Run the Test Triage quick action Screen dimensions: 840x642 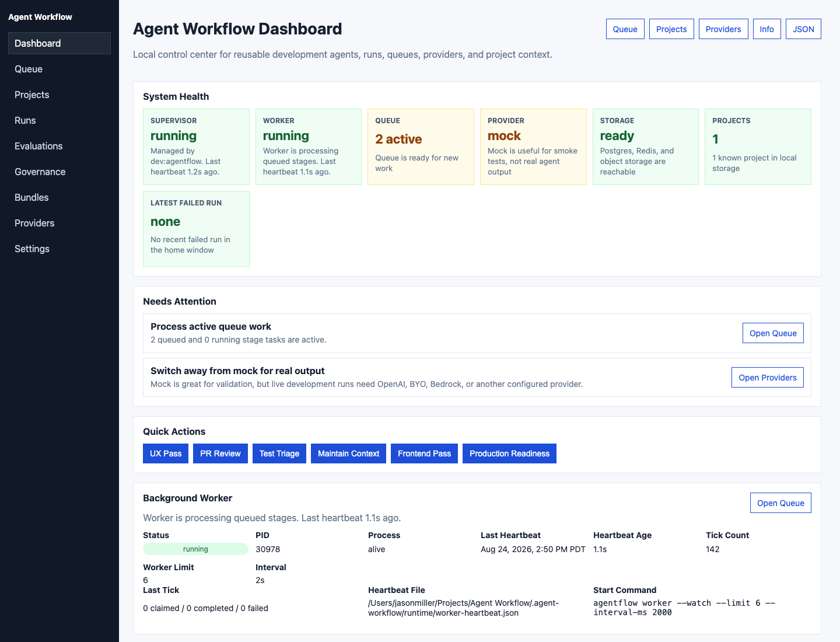(279, 453)
